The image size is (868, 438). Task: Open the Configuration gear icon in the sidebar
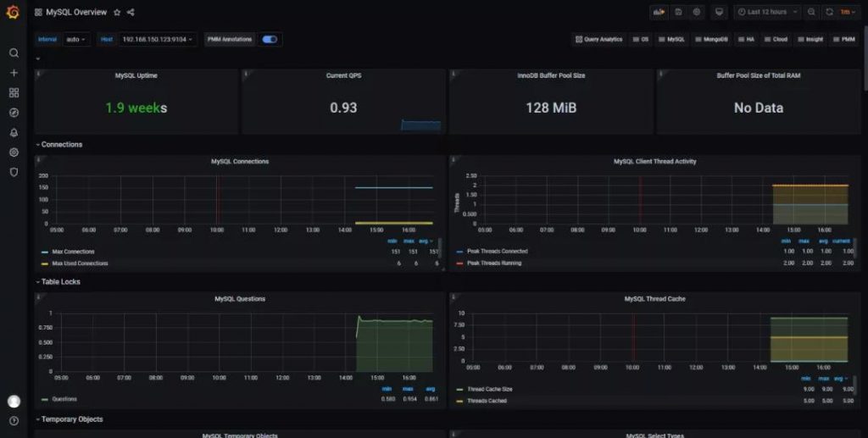14,152
